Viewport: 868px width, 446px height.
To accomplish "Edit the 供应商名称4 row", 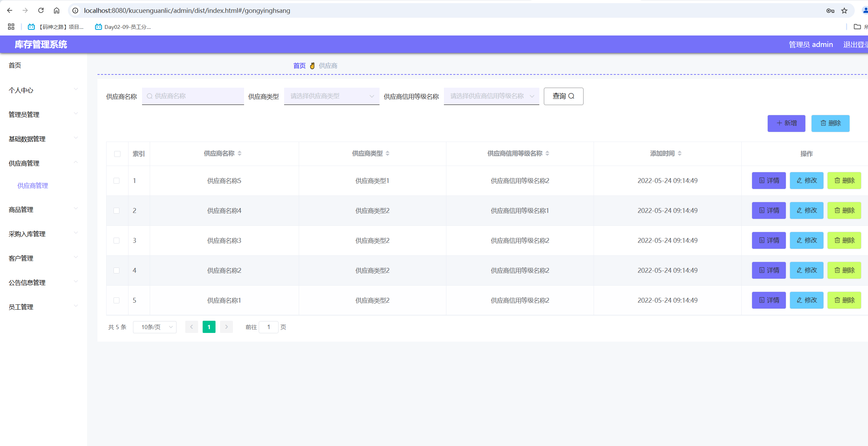I will [806, 210].
